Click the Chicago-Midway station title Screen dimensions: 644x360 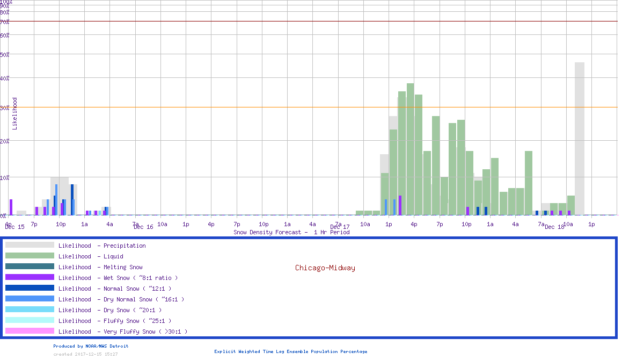click(325, 268)
